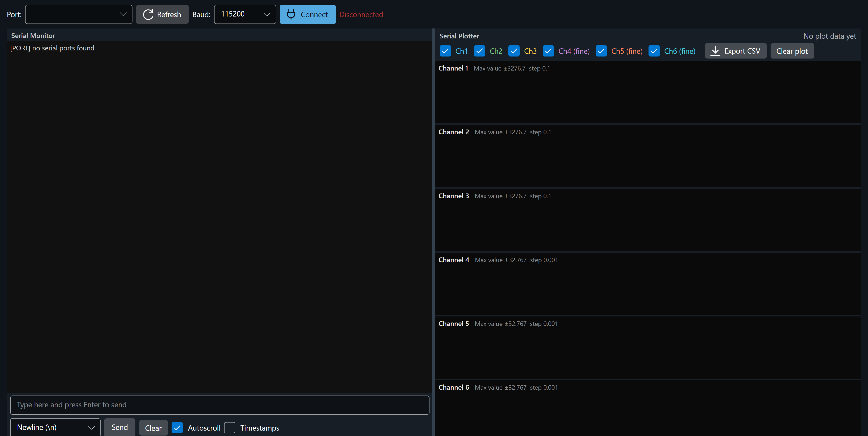Image resolution: width=868 pixels, height=436 pixels.
Task: Click the 'Channel 6' plot title
Action: click(453, 387)
